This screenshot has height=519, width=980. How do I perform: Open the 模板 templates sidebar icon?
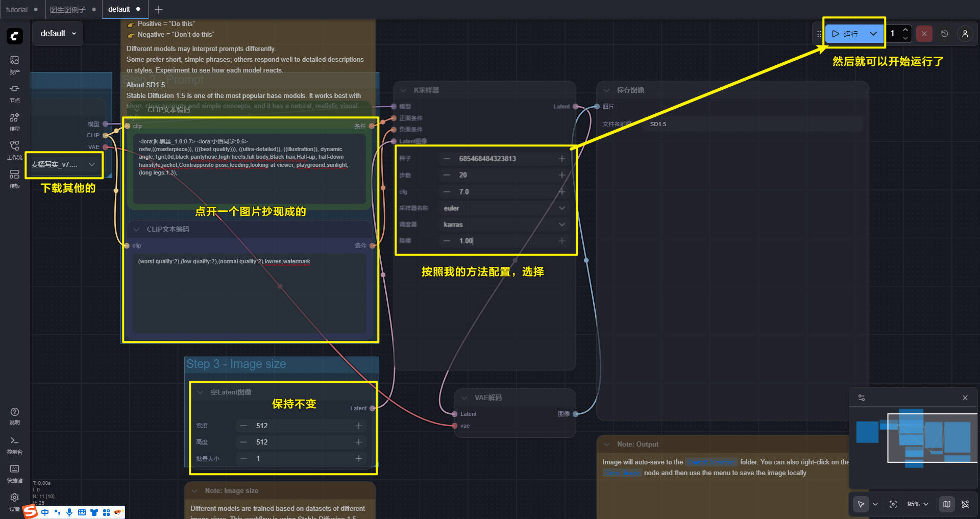coord(14,178)
